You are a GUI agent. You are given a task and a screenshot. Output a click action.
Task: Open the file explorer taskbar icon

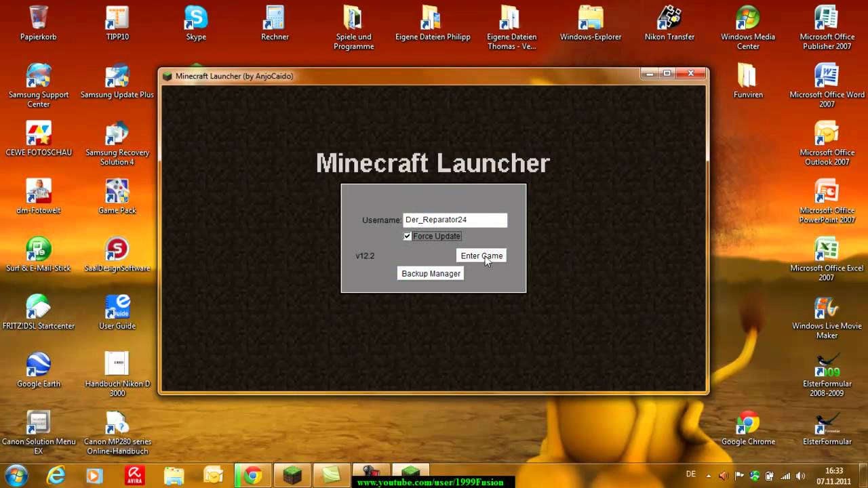[174, 475]
